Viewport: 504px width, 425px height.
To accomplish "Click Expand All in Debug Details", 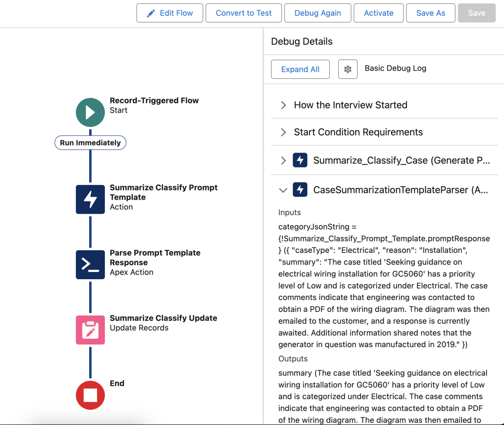I will pos(300,69).
